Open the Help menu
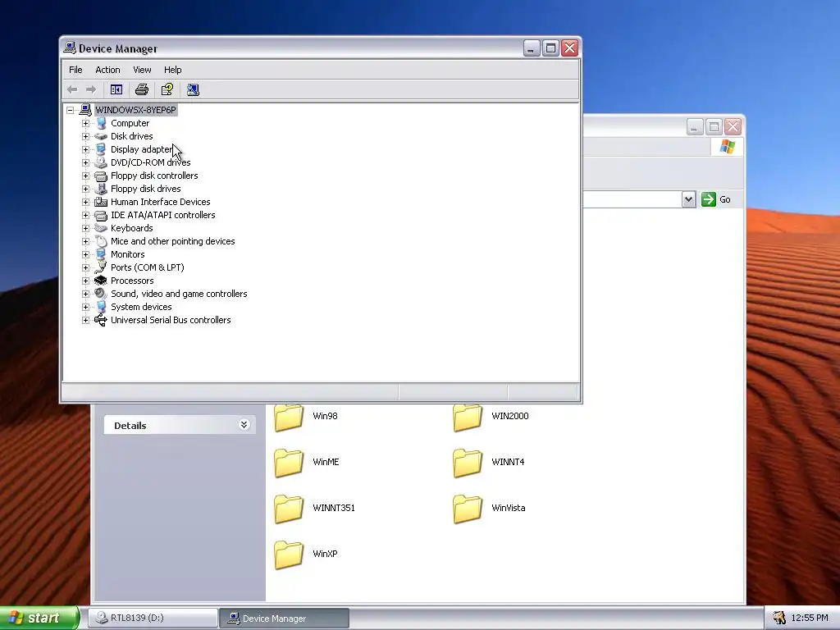The width and height of the screenshot is (840, 630). point(172,70)
